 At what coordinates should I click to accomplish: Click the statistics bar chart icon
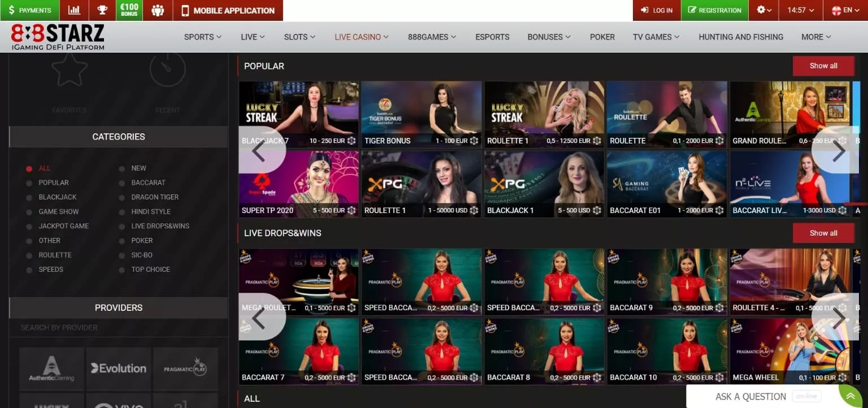[x=74, y=10]
